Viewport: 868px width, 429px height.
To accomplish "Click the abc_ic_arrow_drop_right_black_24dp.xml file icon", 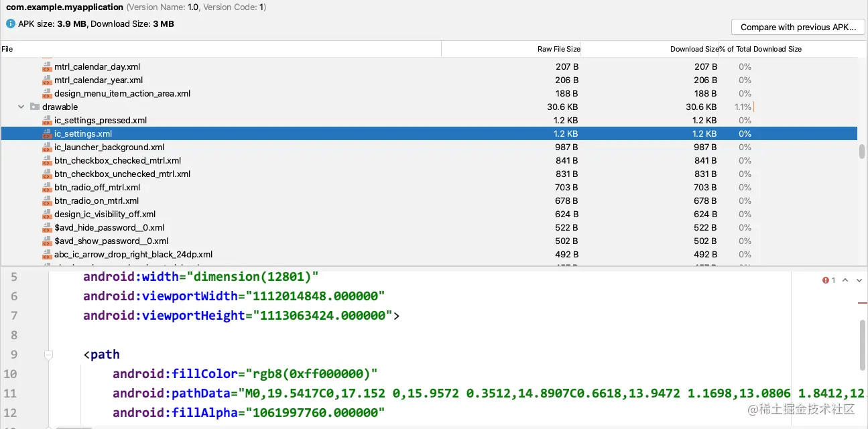I will tap(47, 254).
